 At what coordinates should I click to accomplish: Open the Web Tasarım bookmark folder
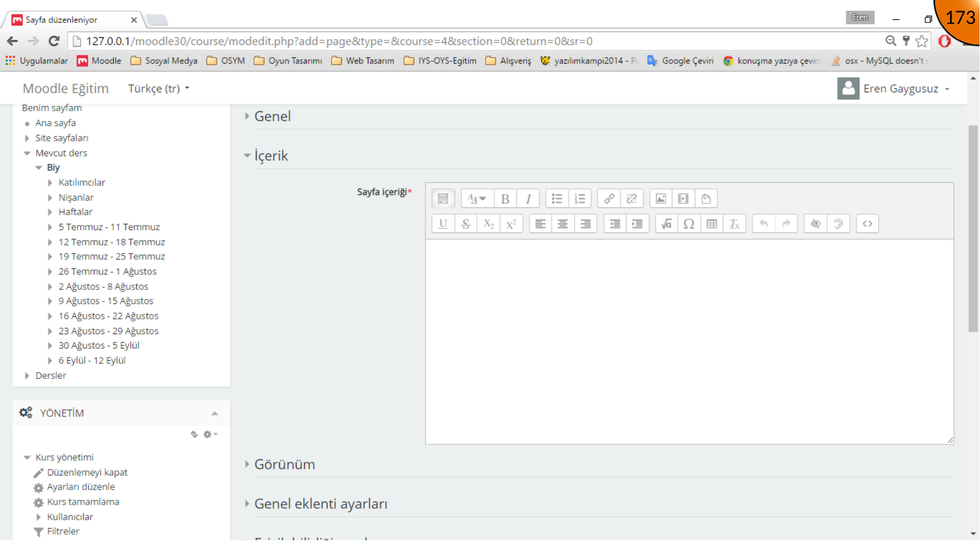(363, 61)
